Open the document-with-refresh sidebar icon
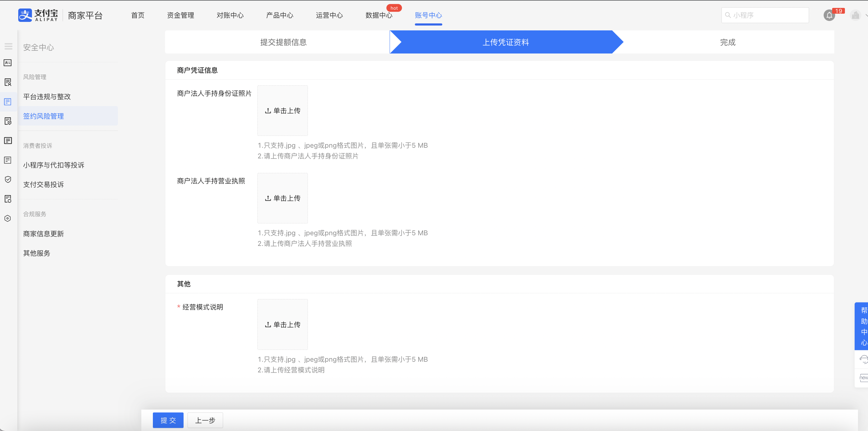 click(x=8, y=199)
